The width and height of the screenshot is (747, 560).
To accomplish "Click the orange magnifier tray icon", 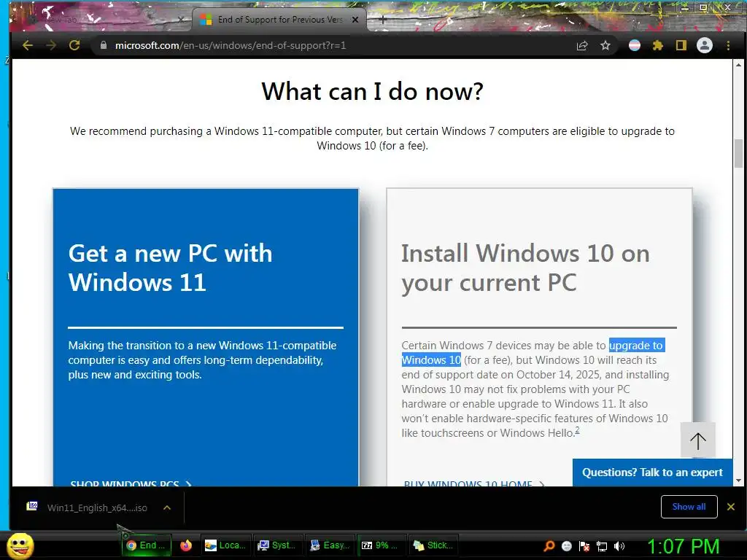I will click(x=549, y=545).
